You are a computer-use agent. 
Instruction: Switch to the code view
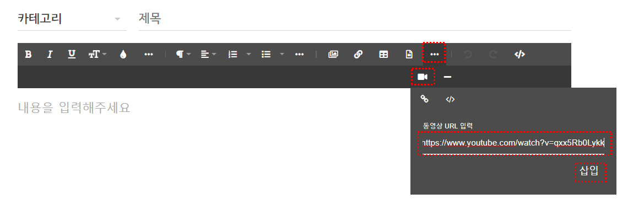tap(519, 54)
